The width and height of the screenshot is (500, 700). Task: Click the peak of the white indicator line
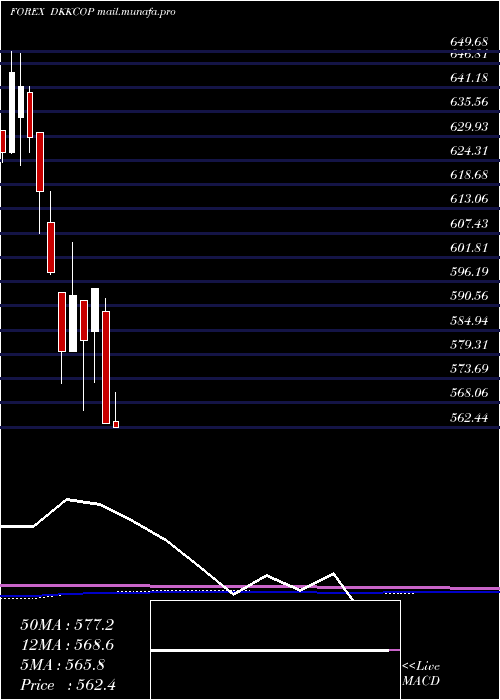tap(67, 499)
